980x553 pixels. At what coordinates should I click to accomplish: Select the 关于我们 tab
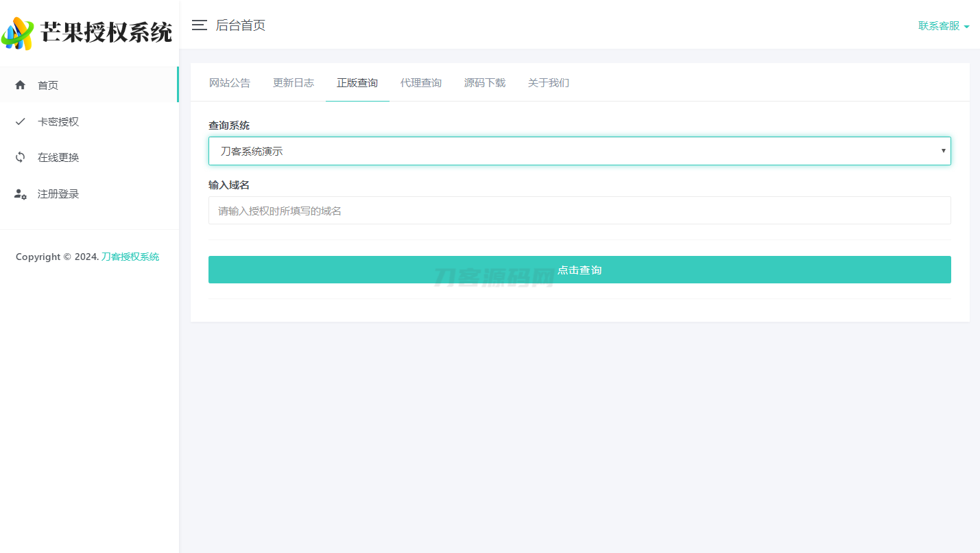click(548, 82)
